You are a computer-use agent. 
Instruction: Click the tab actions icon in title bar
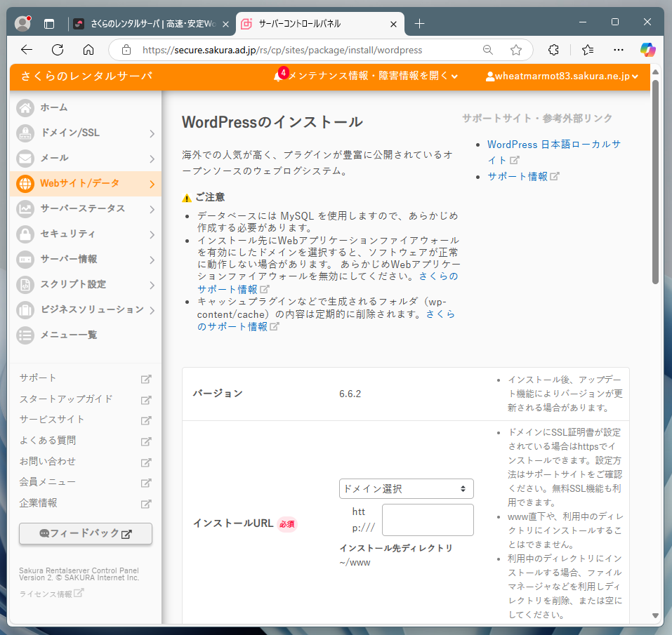[x=49, y=24]
